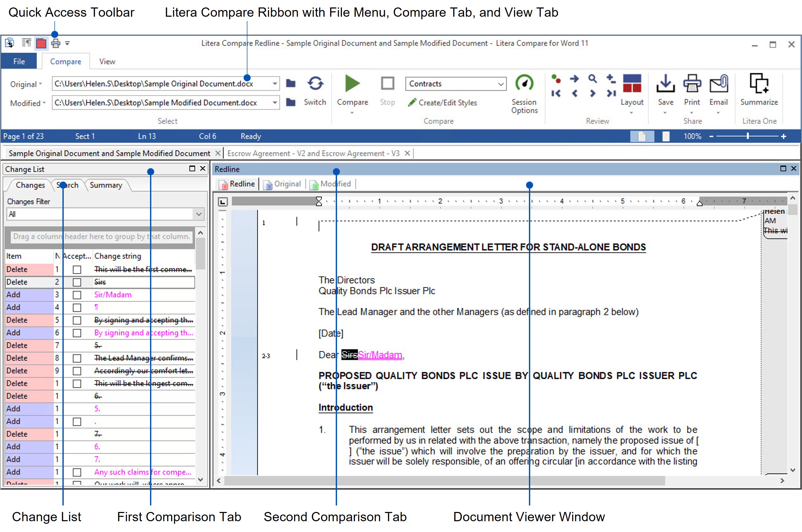Click the document horizontal scrollbar
Screen dimensions: 802x532
click(444, 480)
